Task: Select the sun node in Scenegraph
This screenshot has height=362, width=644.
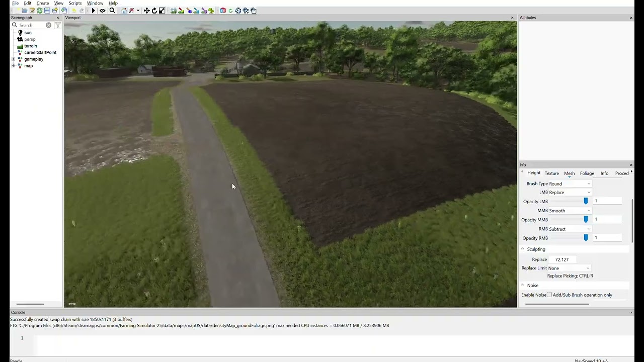Action: [28, 33]
